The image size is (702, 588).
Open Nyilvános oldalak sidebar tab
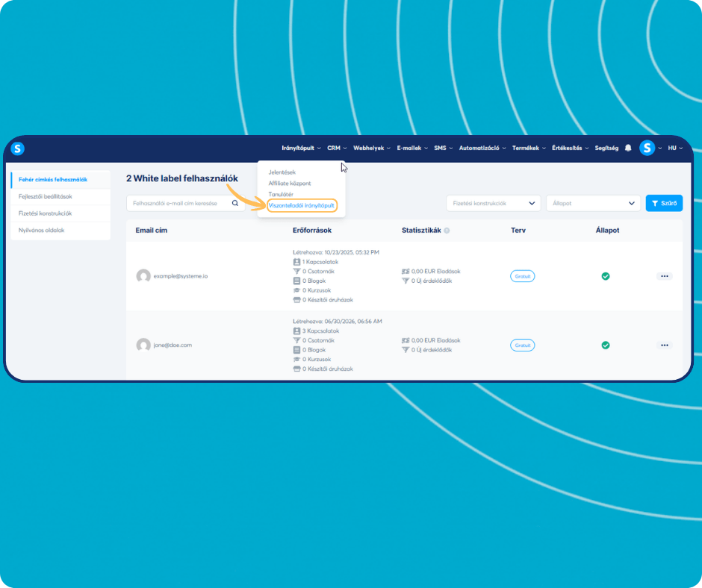pos(60,230)
